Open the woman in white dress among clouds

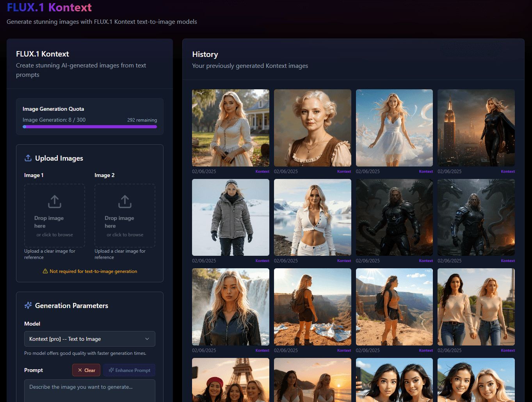pyautogui.click(x=394, y=128)
